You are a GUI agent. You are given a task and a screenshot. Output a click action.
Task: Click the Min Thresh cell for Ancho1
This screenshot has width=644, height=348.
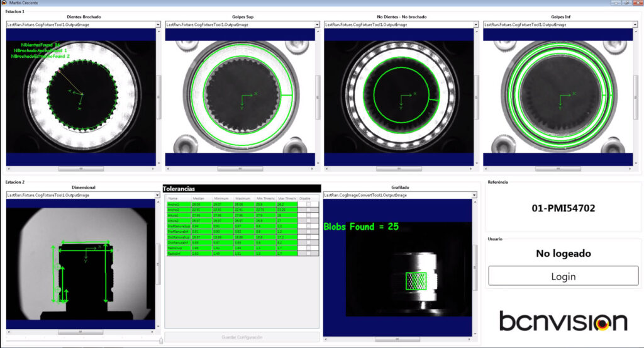266,205
